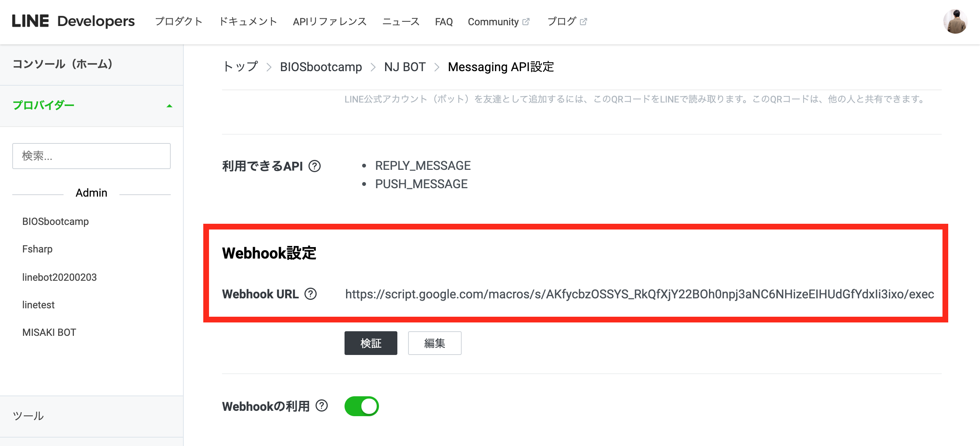Click help icon next to Webhook URL
This screenshot has height=446, width=980.
tap(310, 294)
